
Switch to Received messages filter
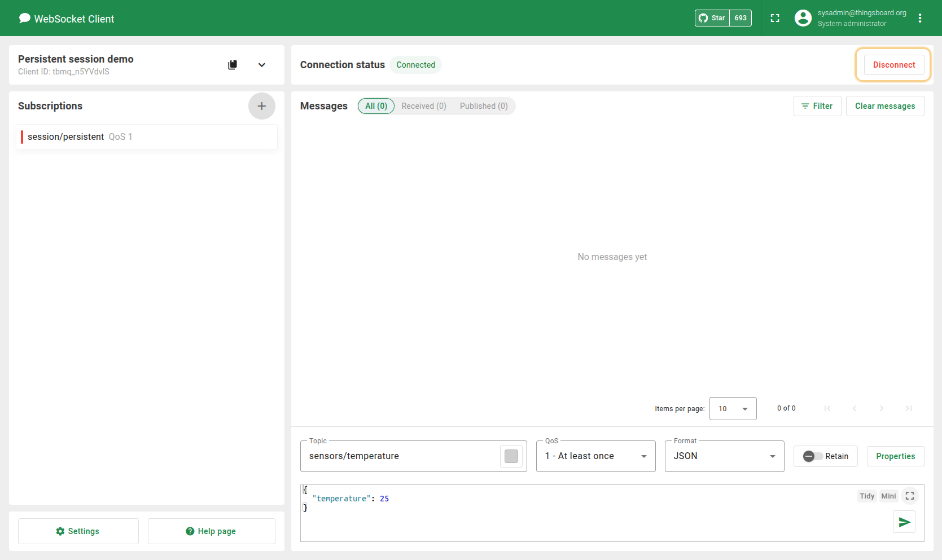tap(423, 106)
